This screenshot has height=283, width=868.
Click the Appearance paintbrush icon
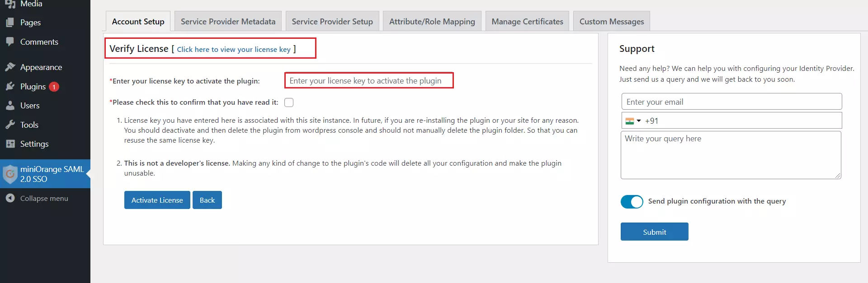[x=10, y=67]
